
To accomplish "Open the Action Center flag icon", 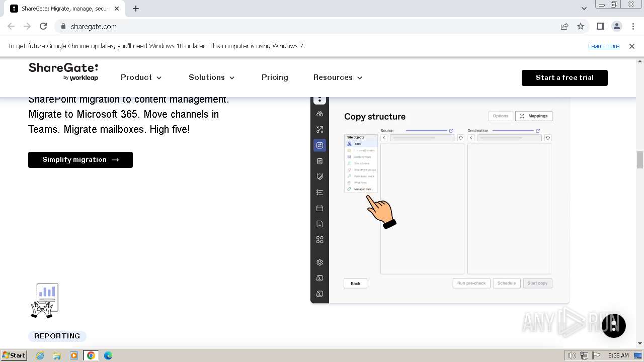I will (x=595, y=355).
